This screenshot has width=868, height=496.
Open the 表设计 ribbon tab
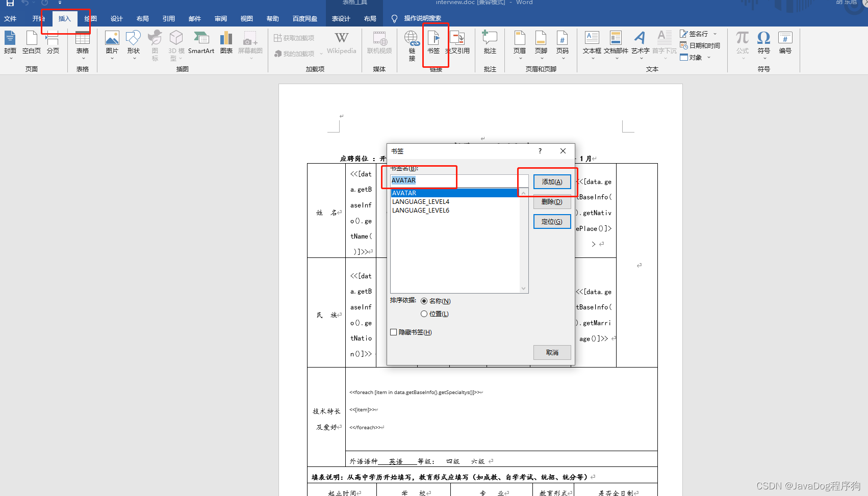341,18
